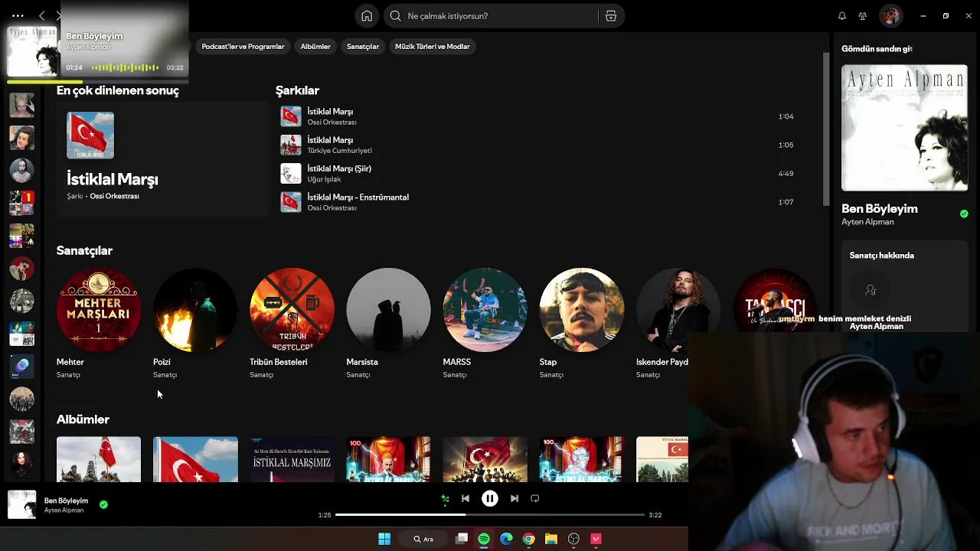Filter results by Albümler

pyautogui.click(x=315, y=47)
